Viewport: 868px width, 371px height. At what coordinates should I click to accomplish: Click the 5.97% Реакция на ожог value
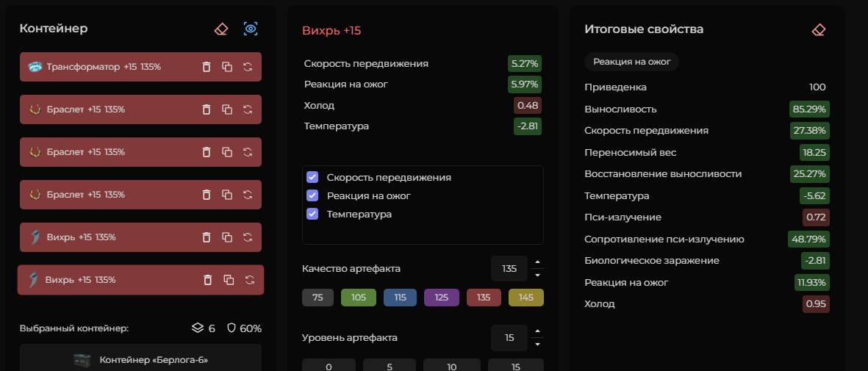pos(525,84)
